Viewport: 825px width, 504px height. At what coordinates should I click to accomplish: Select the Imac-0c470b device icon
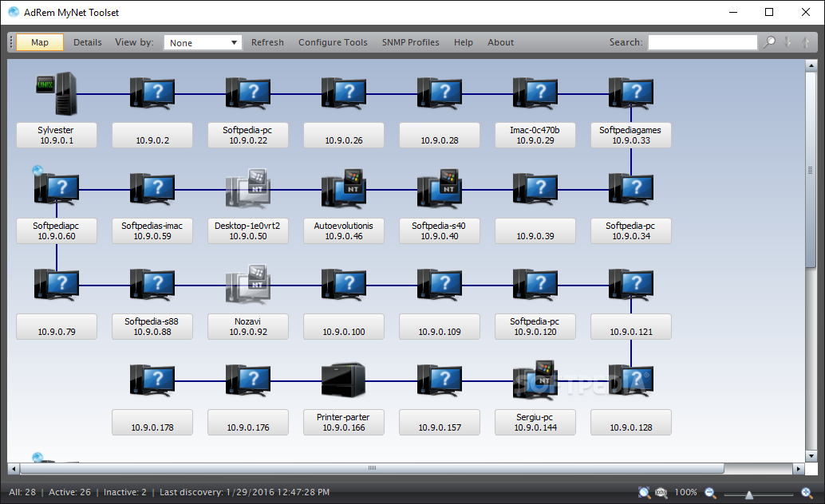coord(535,93)
